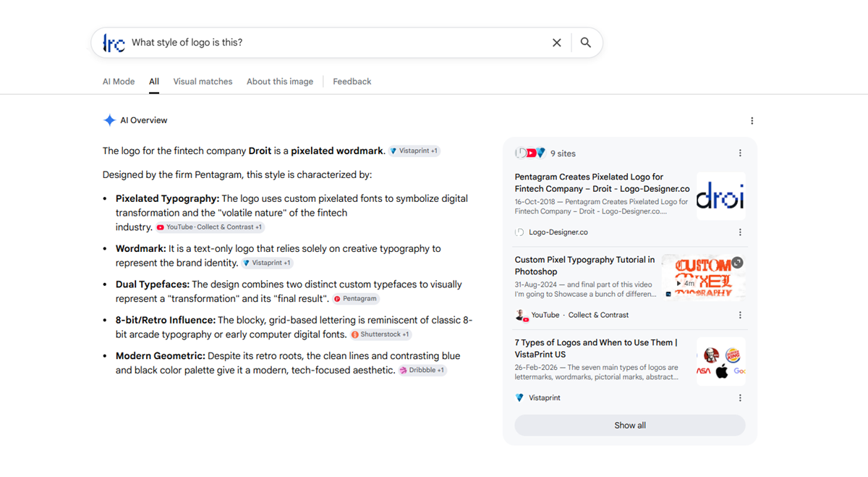Click the 9 sites source icons cluster
This screenshot has width=868, height=477.
pyautogui.click(x=530, y=153)
